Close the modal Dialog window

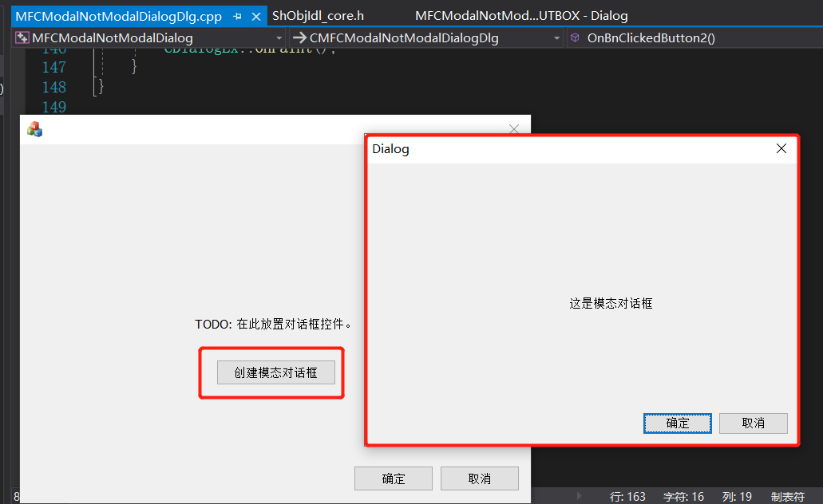point(781,149)
